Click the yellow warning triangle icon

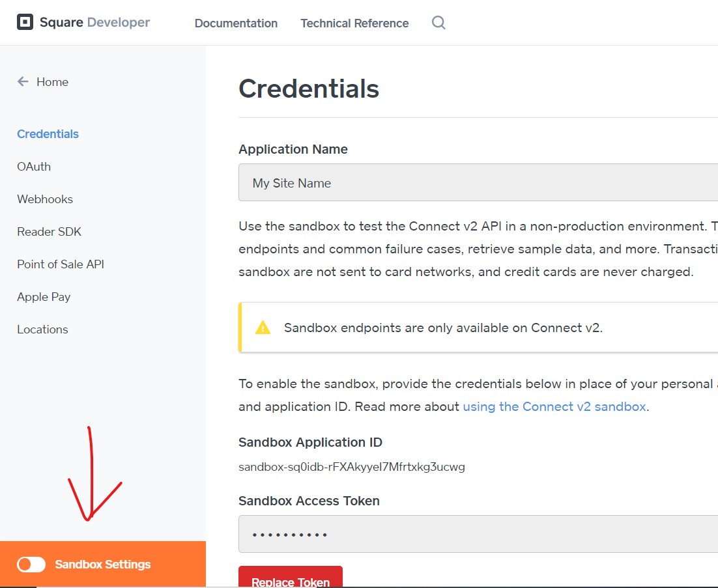pyautogui.click(x=263, y=328)
